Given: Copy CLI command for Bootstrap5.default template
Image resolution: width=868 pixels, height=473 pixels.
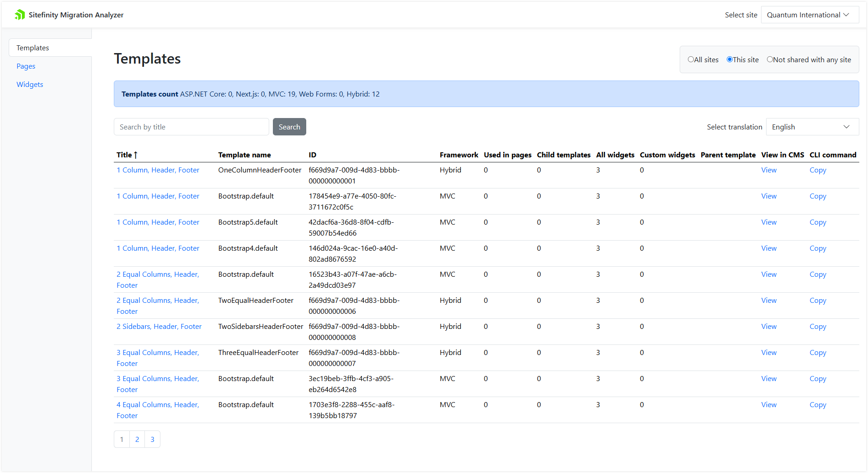Looking at the screenshot, I should (x=818, y=222).
